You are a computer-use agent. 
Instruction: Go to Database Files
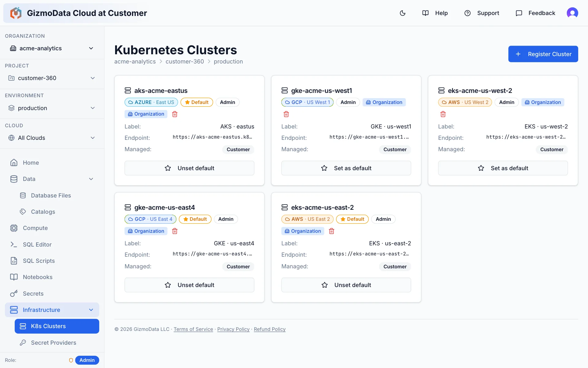(57, 195)
